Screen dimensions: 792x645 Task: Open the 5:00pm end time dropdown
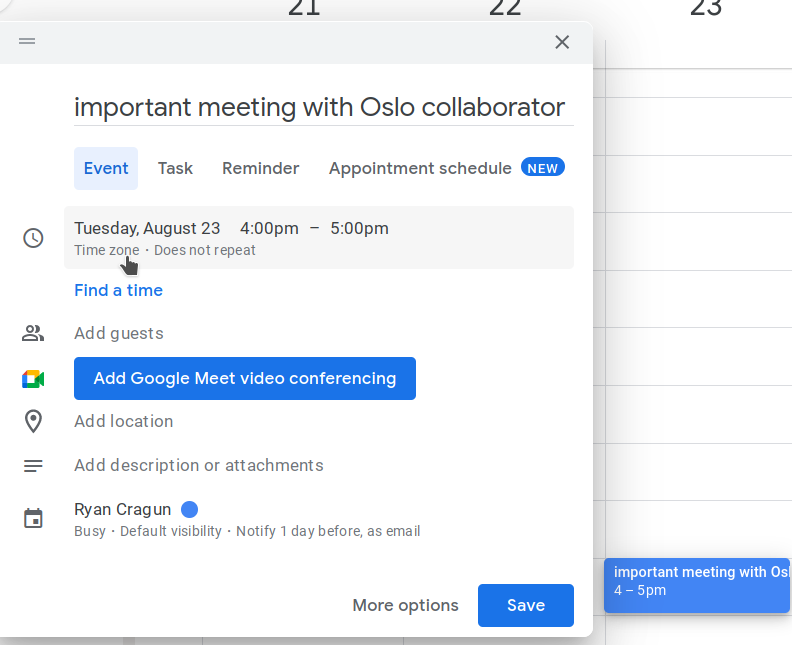(x=360, y=228)
